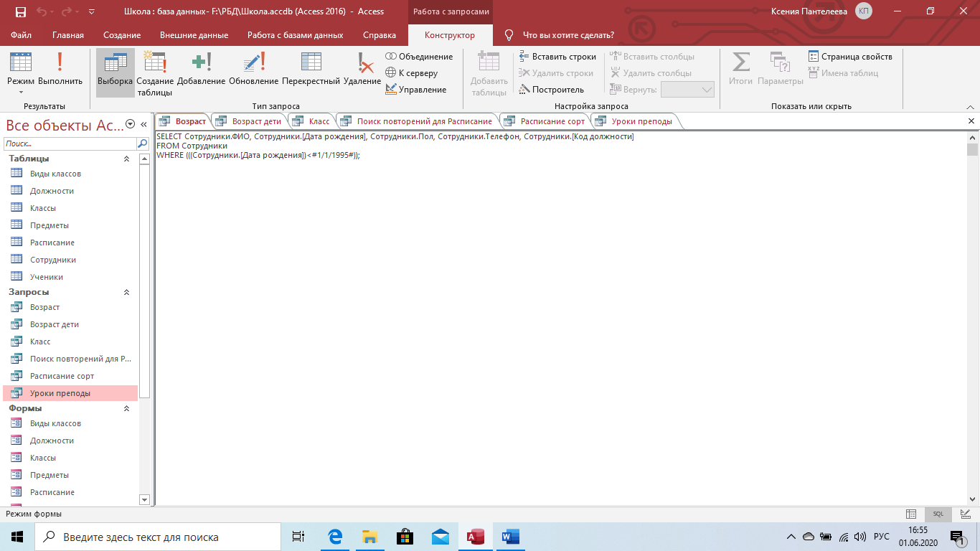Open the Вернуть combo box
This screenshot has height=551, width=980.
tap(687, 90)
